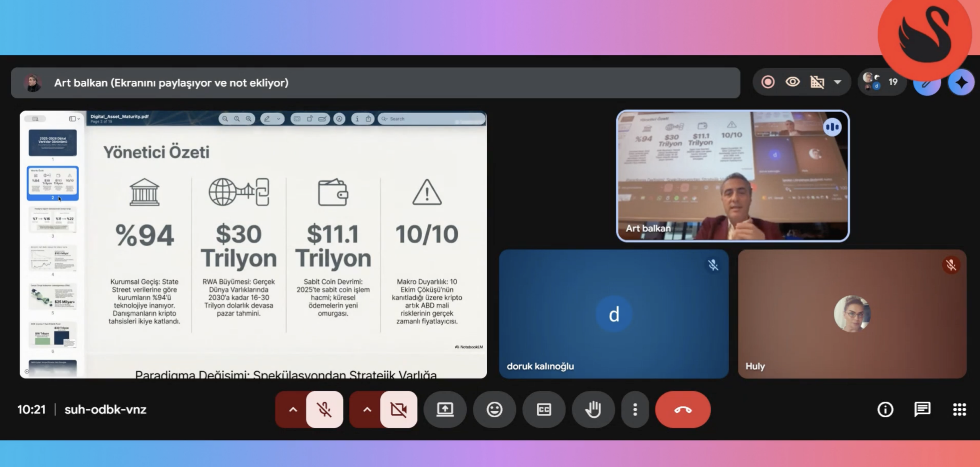The height and width of the screenshot is (467, 980).
Task: Toggle closed captions CC button
Action: (544, 410)
